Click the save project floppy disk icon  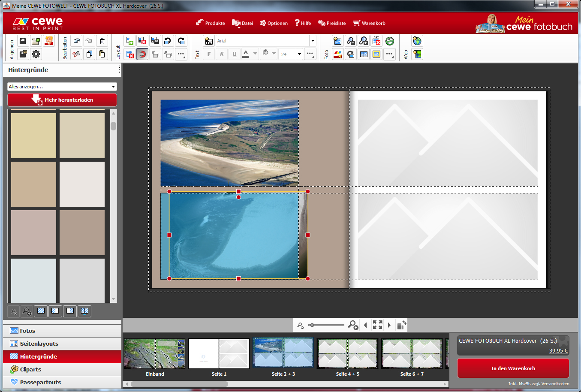tap(23, 41)
